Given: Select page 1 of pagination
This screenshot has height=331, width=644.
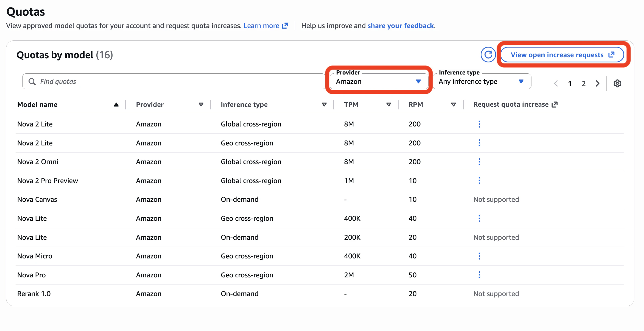Looking at the screenshot, I should pyautogui.click(x=570, y=84).
